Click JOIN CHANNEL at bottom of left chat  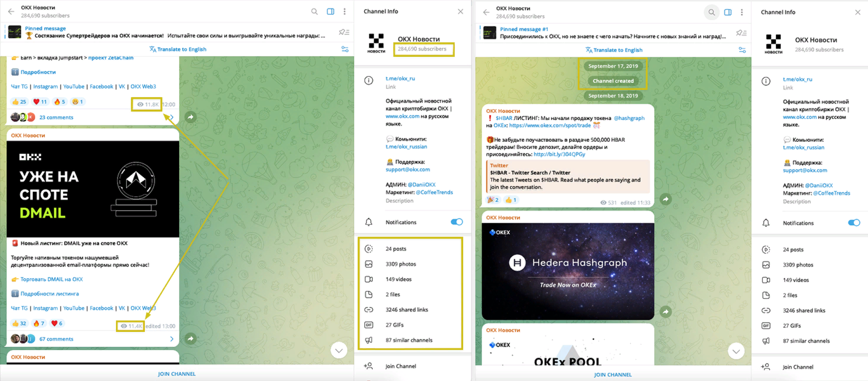click(x=177, y=374)
